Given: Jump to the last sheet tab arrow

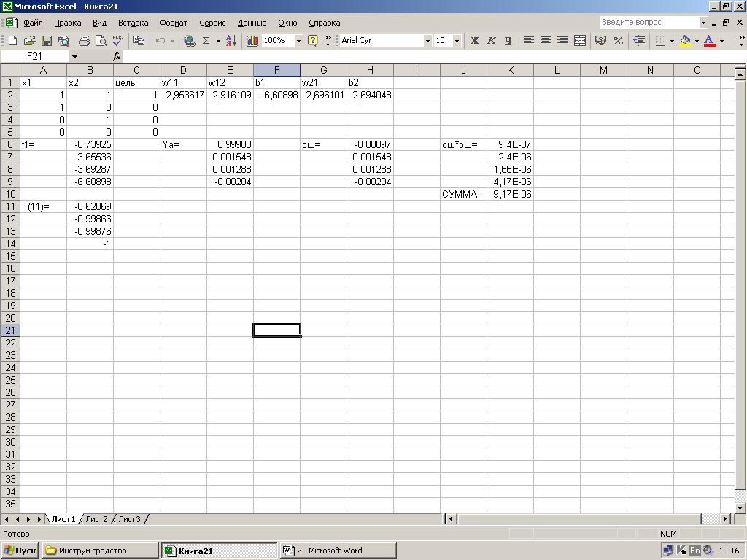Looking at the screenshot, I should [x=41, y=519].
